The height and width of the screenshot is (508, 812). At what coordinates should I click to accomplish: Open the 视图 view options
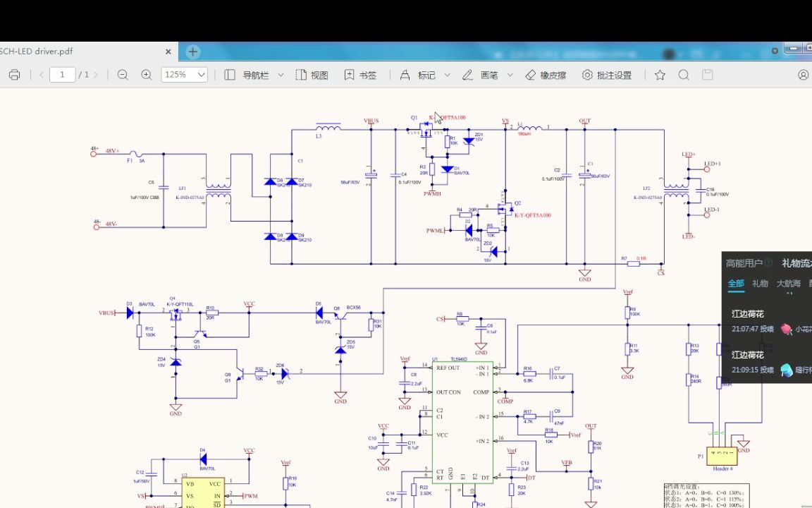[312, 75]
